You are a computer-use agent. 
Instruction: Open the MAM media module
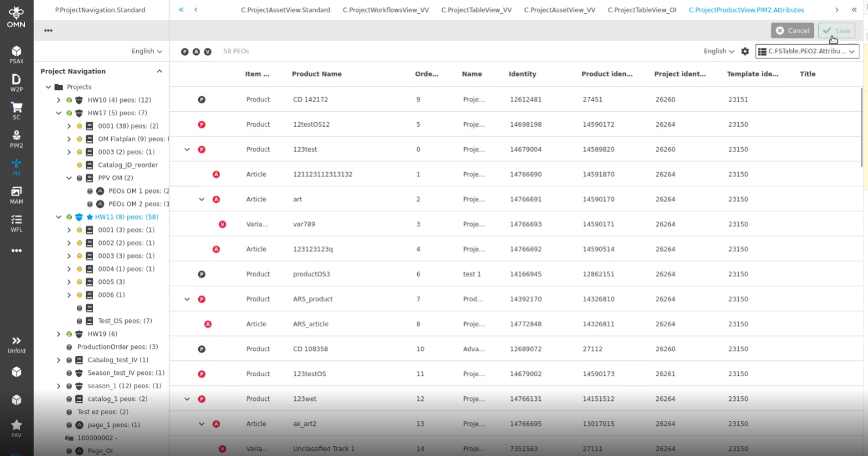tap(16, 194)
